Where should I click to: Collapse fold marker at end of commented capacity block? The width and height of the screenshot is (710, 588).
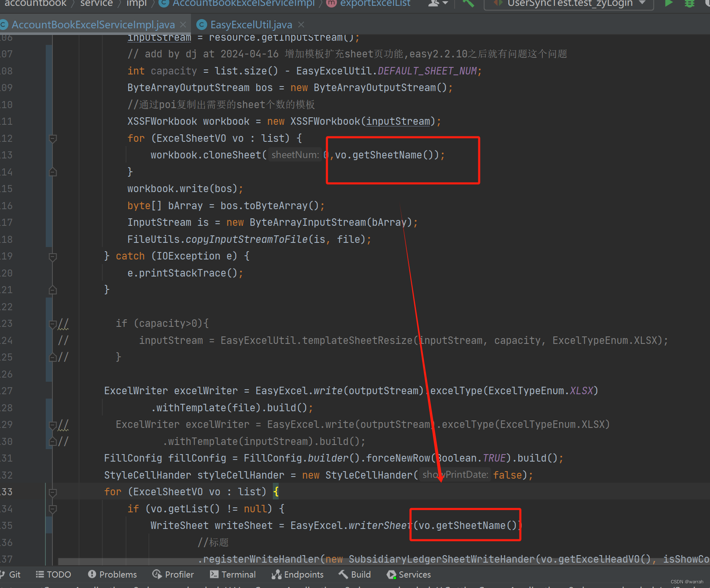[53, 357]
